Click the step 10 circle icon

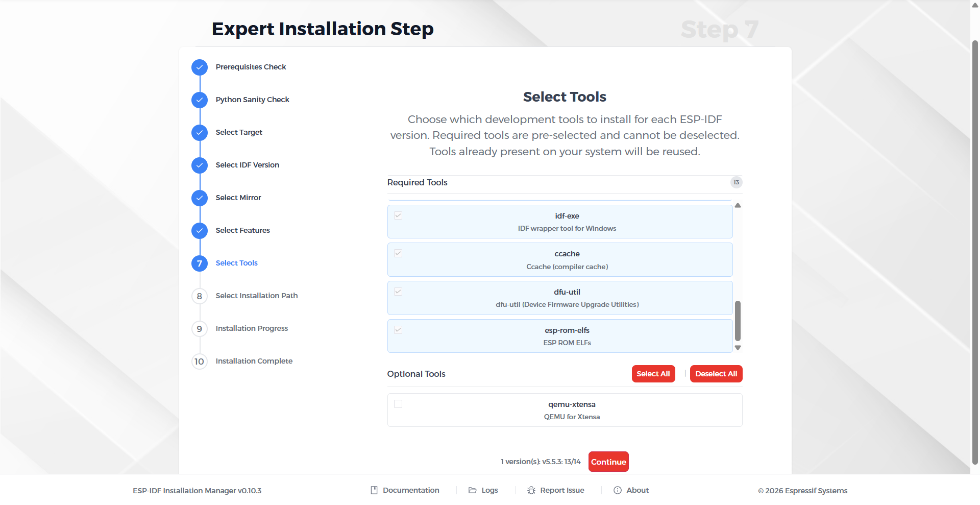click(200, 361)
